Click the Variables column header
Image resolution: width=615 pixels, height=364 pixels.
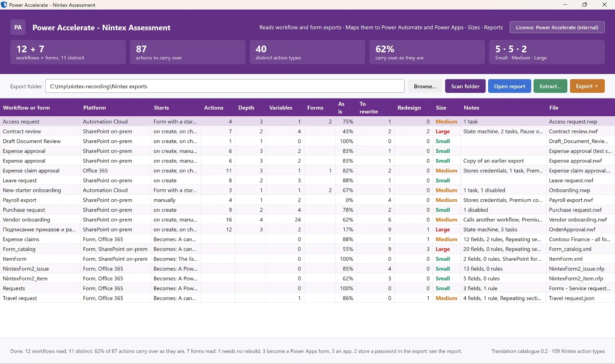click(x=281, y=108)
